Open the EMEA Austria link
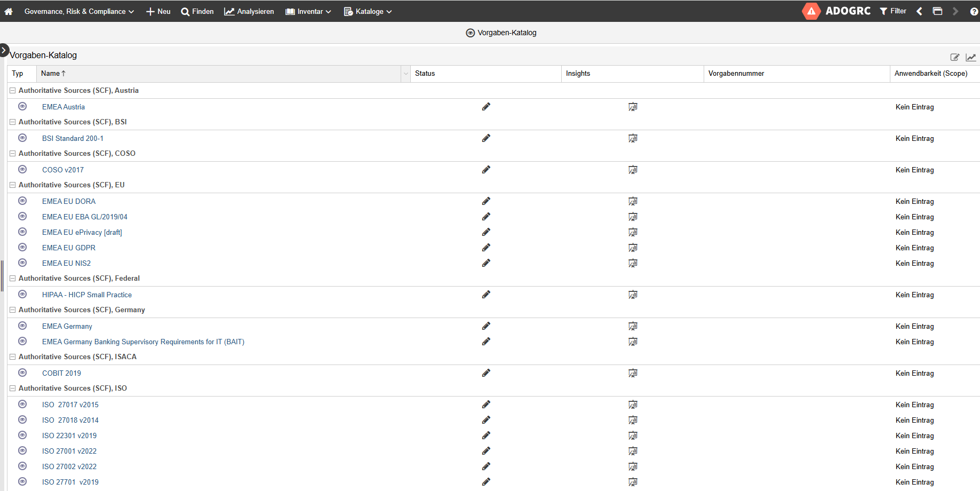Image resolution: width=980 pixels, height=491 pixels. (63, 107)
